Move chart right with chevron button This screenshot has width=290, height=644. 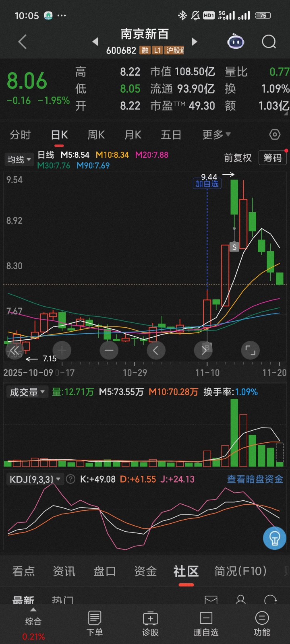(x=203, y=351)
